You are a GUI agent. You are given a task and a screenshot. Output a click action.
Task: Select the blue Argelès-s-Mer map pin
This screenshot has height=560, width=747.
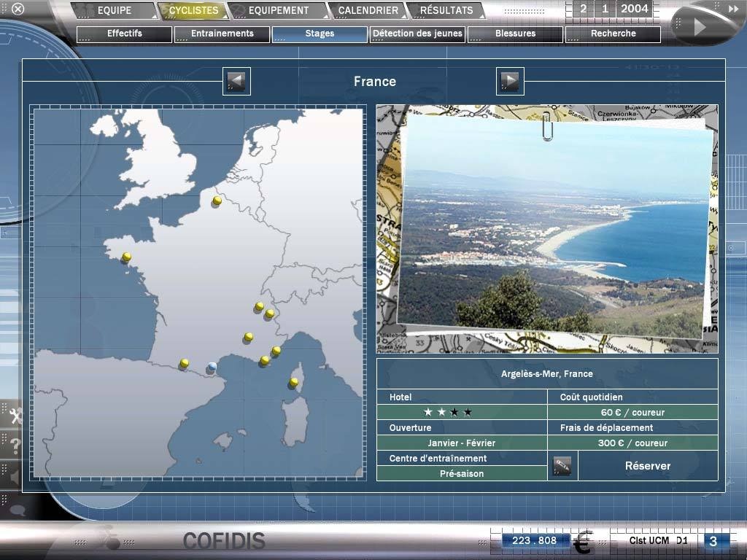coord(212,366)
